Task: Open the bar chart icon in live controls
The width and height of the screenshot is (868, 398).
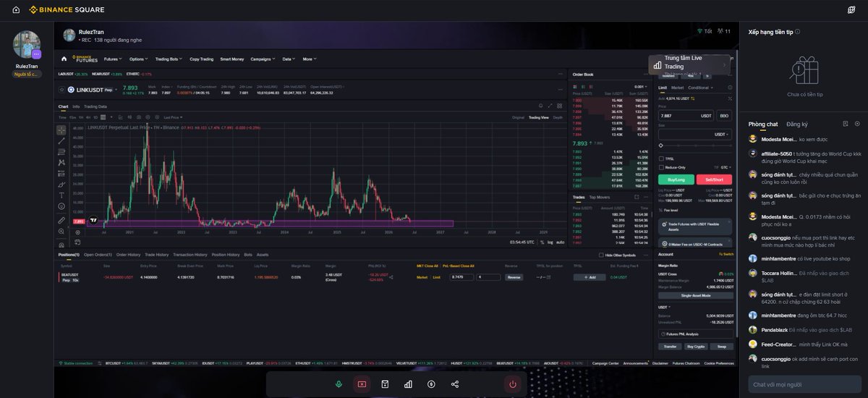Action: [408, 384]
